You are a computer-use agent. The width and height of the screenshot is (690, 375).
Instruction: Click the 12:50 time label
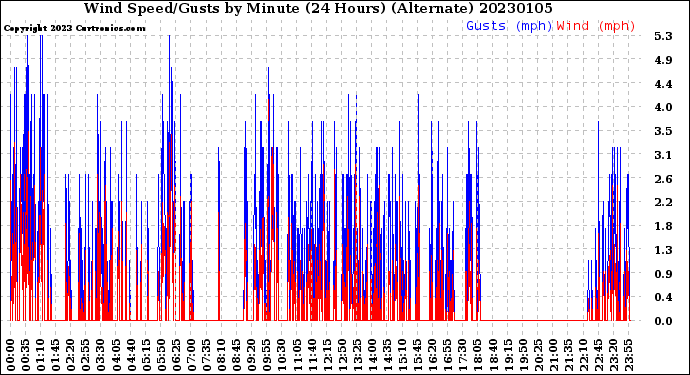341,355
